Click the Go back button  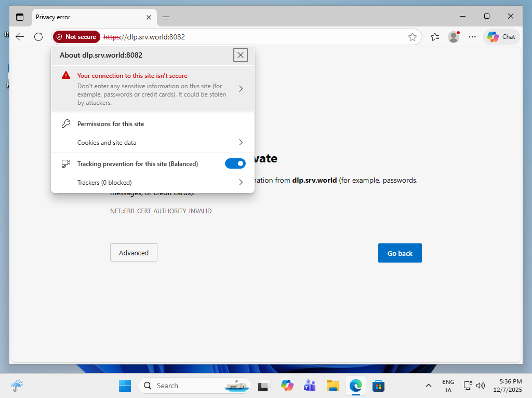pos(400,253)
